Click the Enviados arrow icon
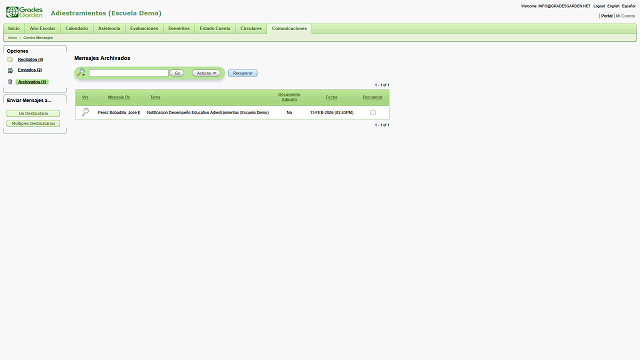 point(10,70)
